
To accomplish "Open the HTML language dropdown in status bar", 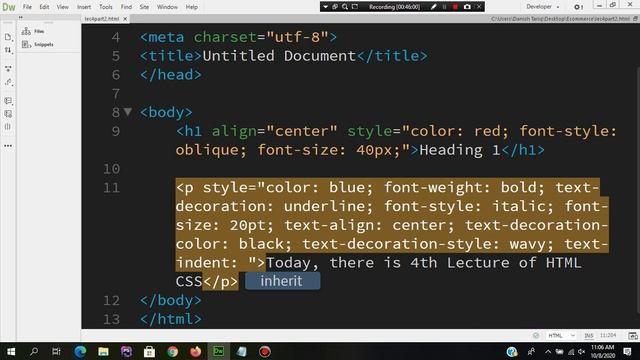I will click(561, 336).
